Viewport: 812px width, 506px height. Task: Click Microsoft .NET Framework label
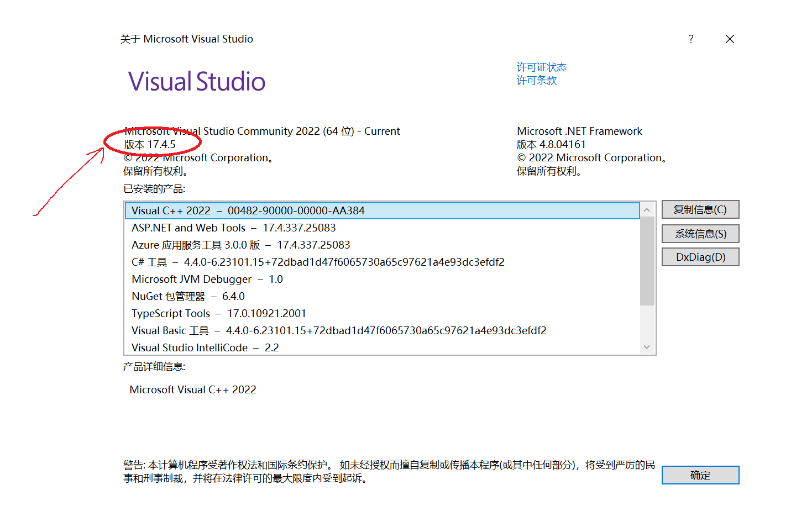579,131
